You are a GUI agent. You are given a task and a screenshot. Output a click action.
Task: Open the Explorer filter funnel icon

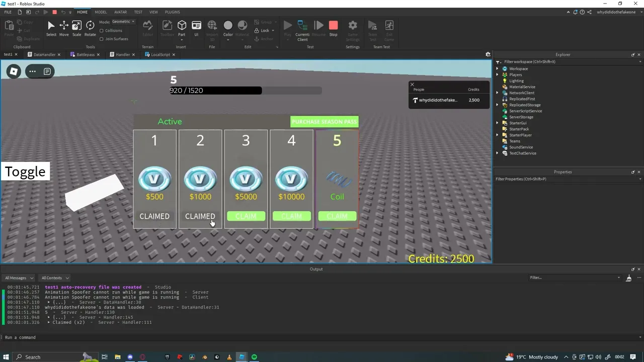(x=499, y=62)
